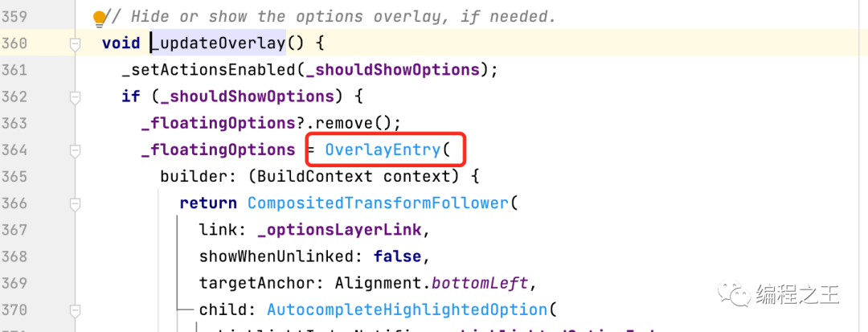The image size is (868, 332).
Task: Click the bottomLeft alignment constant
Action: pyautogui.click(x=479, y=283)
